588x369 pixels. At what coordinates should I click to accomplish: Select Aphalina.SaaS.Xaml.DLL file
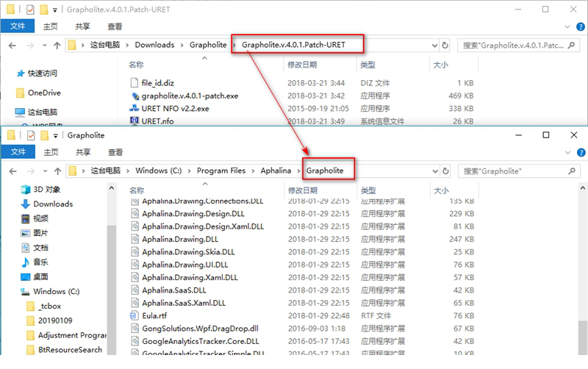click(x=183, y=303)
